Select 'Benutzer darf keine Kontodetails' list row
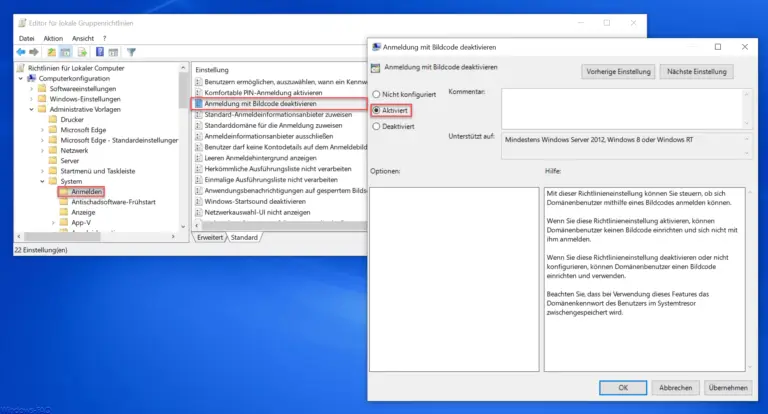Screen dimensions: 768x414 [x=280, y=147]
